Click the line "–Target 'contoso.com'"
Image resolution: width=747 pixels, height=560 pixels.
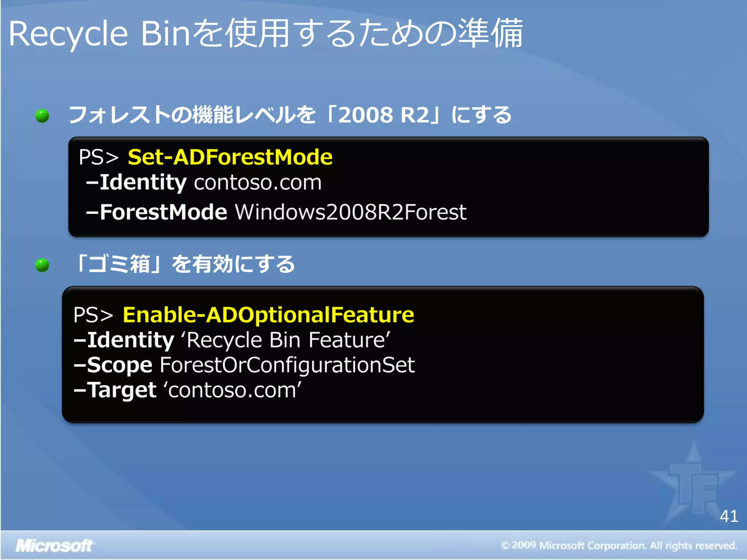point(187,390)
